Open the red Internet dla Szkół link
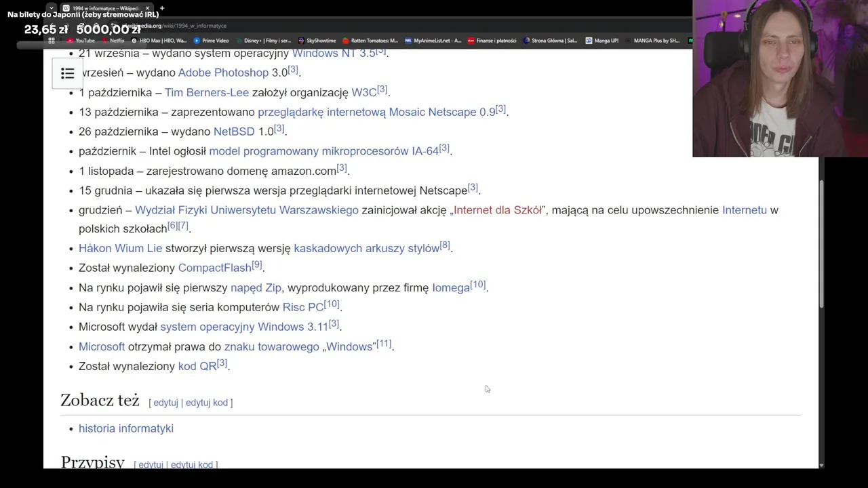The width and height of the screenshot is (868, 488). coord(498,210)
